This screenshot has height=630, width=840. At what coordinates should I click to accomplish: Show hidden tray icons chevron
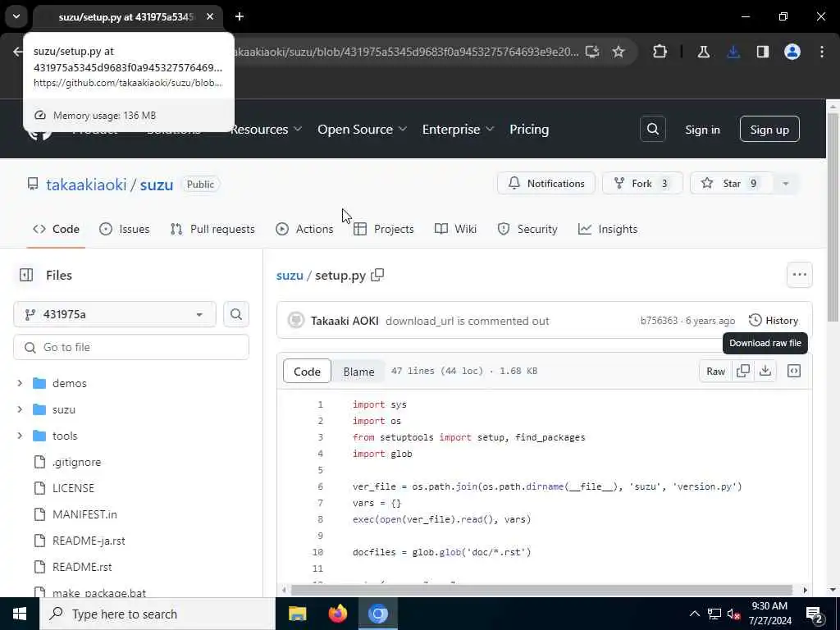(694, 614)
